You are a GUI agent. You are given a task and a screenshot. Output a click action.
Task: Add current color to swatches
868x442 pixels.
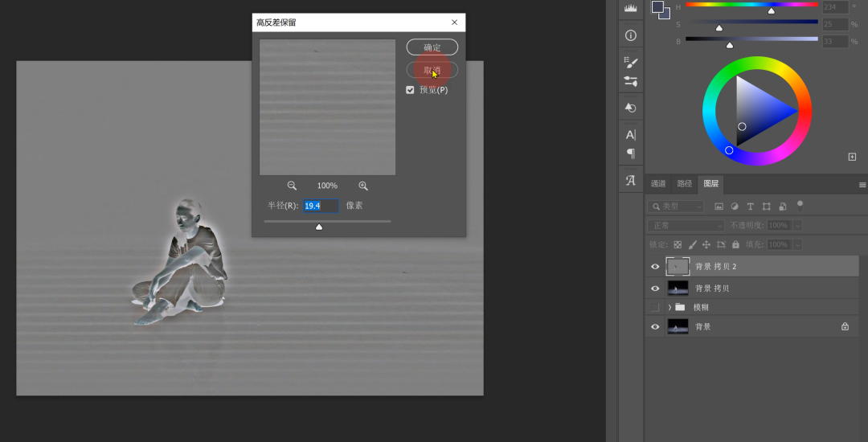coord(853,157)
